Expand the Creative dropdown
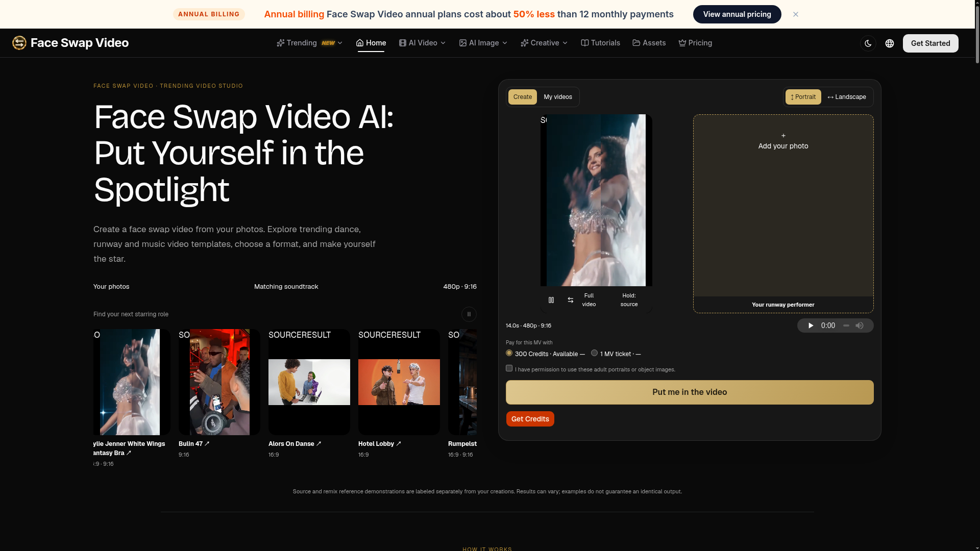 point(544,43)
